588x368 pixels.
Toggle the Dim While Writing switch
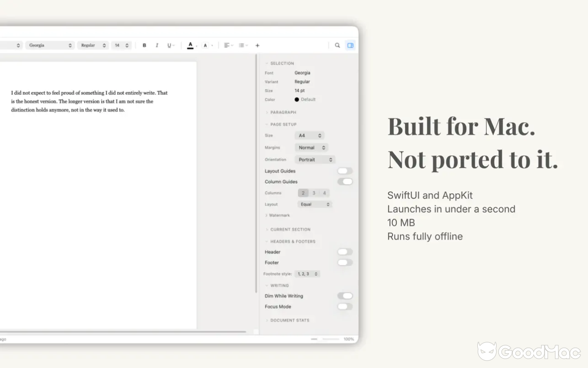pyautogui.click(x=345, y=296)
